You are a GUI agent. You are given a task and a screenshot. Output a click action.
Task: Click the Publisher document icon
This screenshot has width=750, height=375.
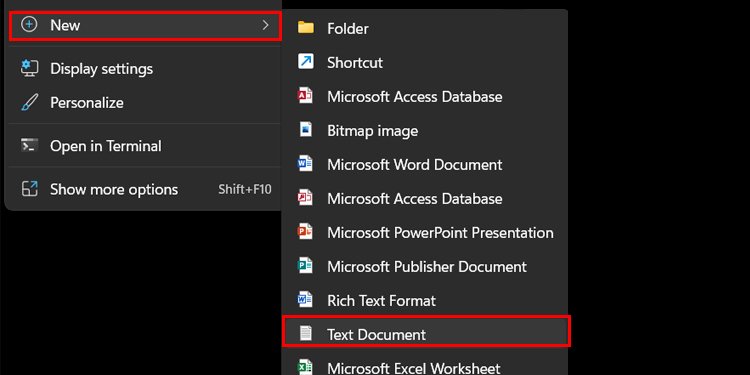click(305, 265)
